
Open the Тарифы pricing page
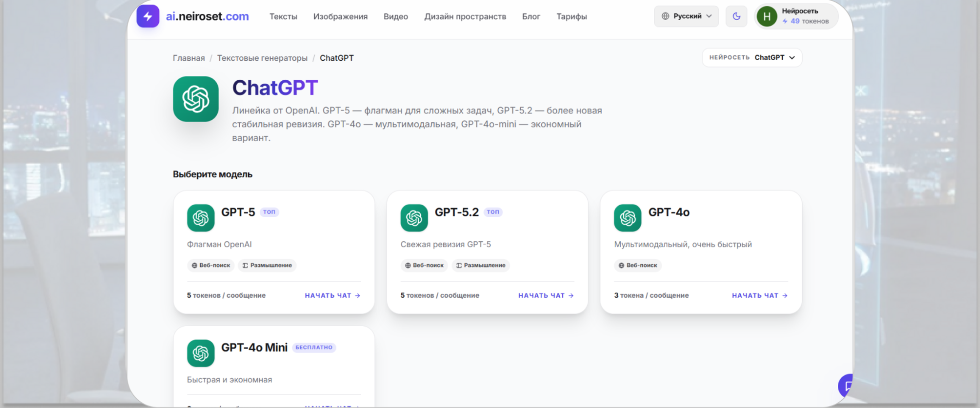(572, 16)
